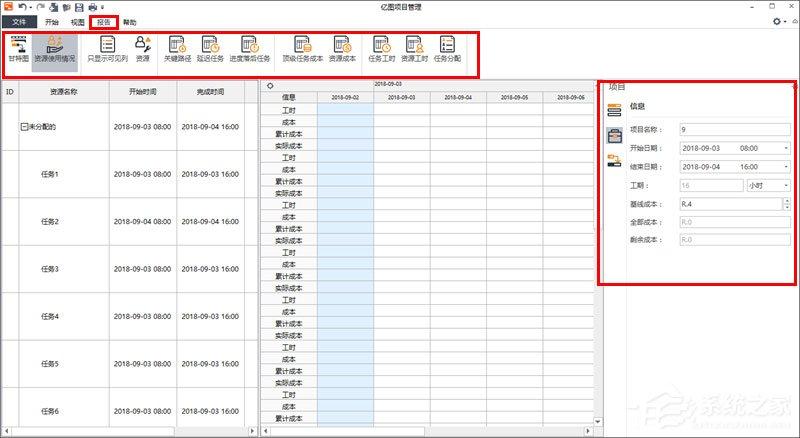Screen dimensions: 800x438
Task: Click the 2018-09-04 date column header
Action: click(458, 97)
